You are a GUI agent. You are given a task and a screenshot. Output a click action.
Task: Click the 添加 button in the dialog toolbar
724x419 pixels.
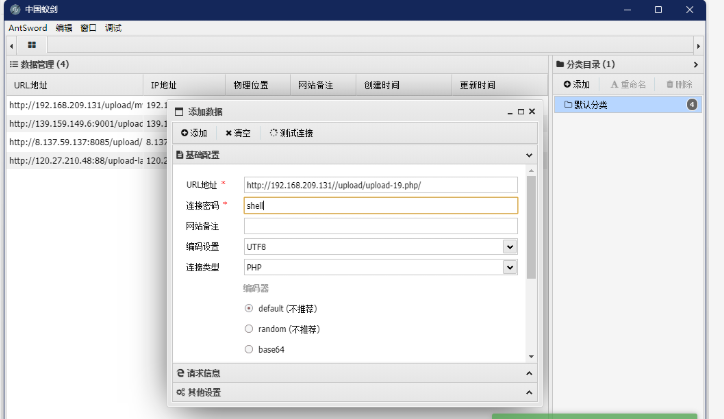(x=194, y=133)
